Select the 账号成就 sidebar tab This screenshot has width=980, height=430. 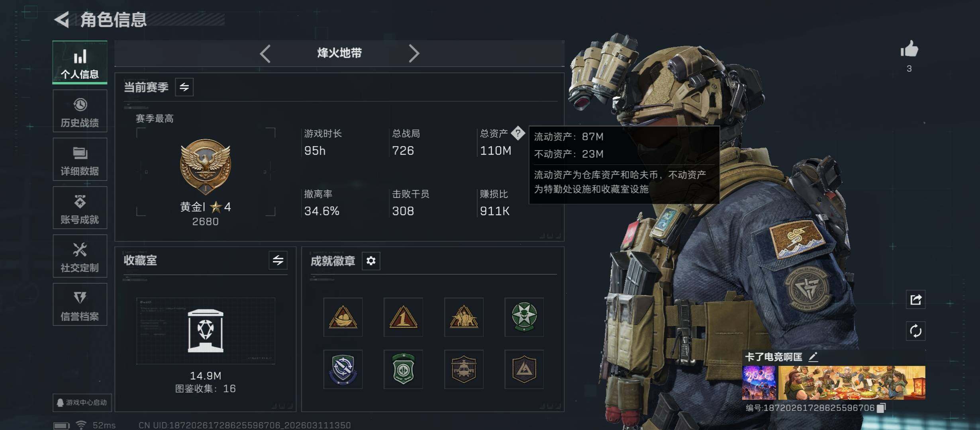coord(80,208)
